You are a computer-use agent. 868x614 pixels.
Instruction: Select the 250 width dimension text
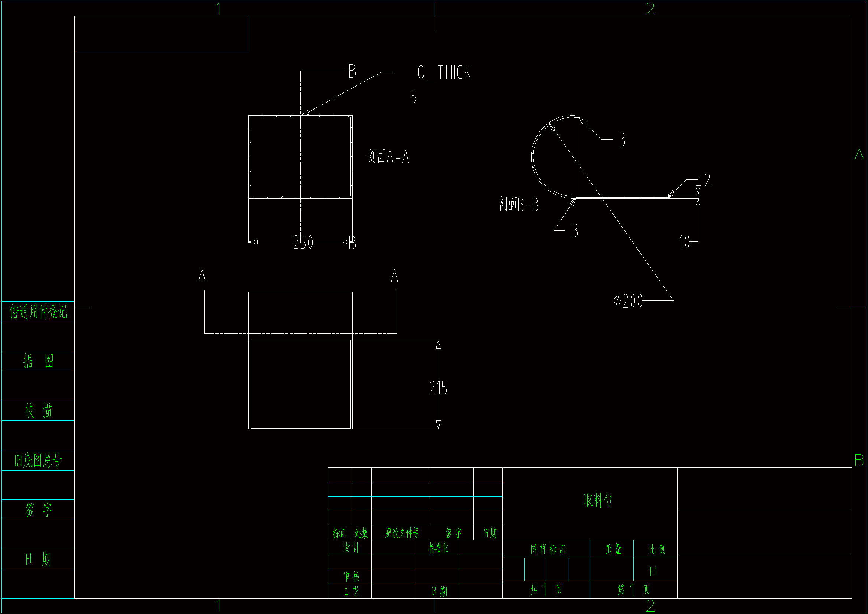click(x=303, y=243)
